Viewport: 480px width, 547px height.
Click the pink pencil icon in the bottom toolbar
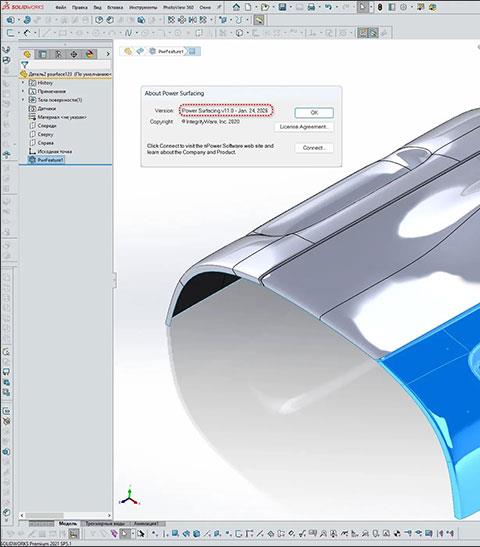click(114, 534)
